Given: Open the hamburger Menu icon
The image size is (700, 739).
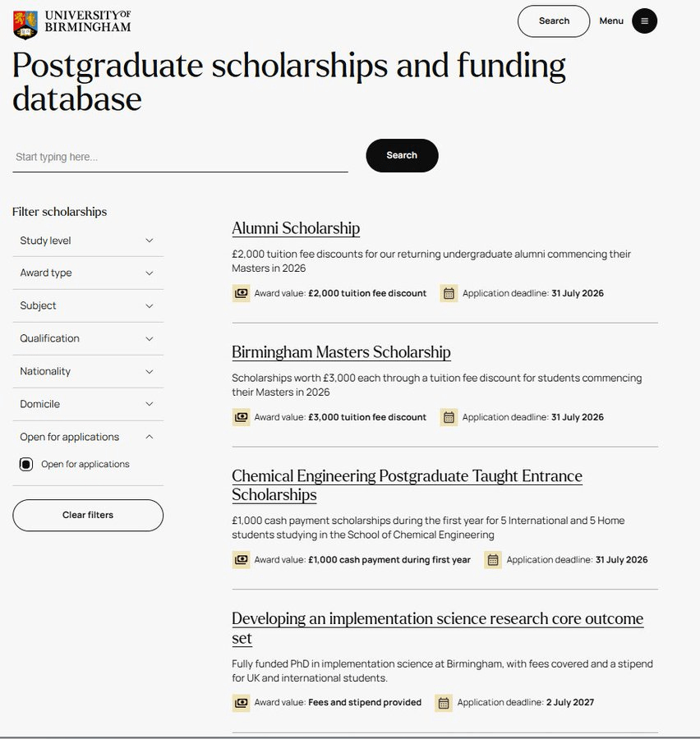Looking at the screenshot, I should click(644, 21).
